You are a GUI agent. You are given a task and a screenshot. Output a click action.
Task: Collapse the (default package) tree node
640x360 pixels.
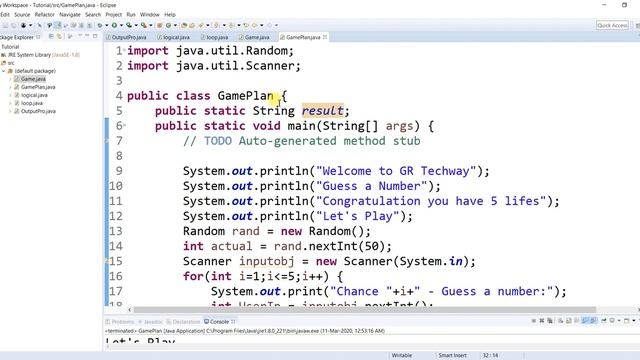click(x=4, y=71)
